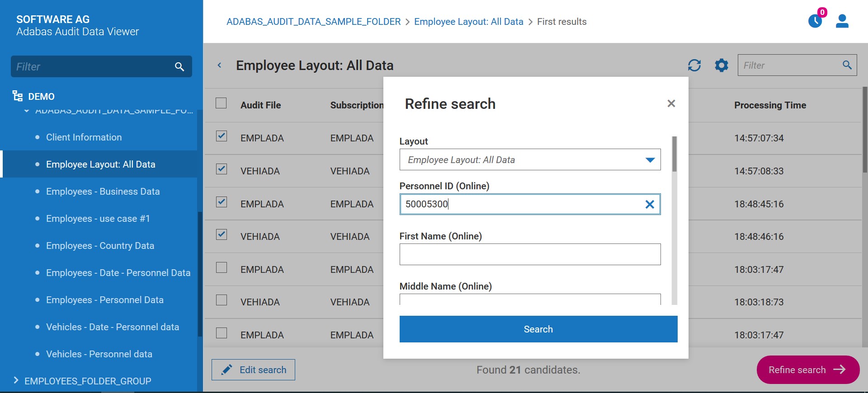This screenshot has width=868, height=393.
Task: Click the Found 21 candidates status text
Action: [x=528, y=370]
